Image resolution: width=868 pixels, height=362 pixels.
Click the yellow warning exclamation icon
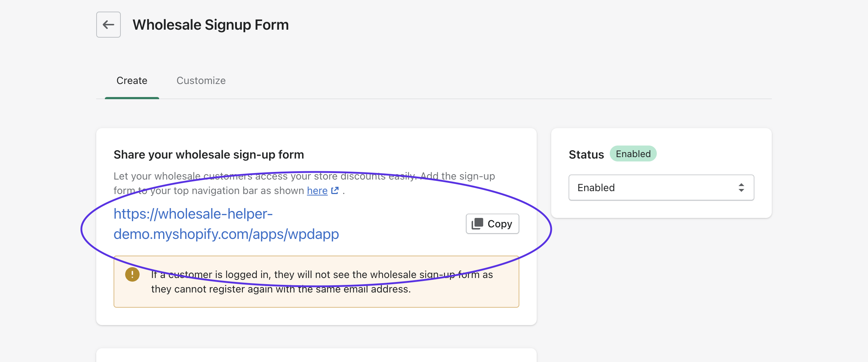coord(132,274)
